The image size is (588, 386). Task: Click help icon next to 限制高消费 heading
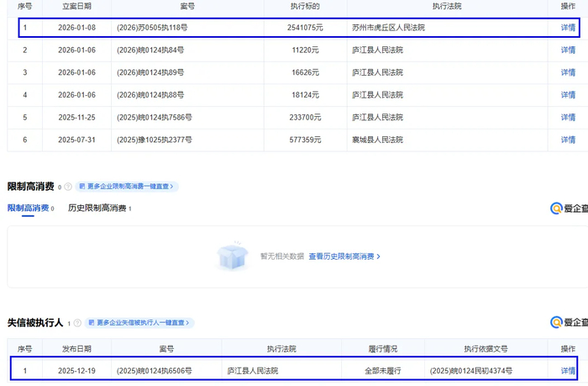point(68,187)
